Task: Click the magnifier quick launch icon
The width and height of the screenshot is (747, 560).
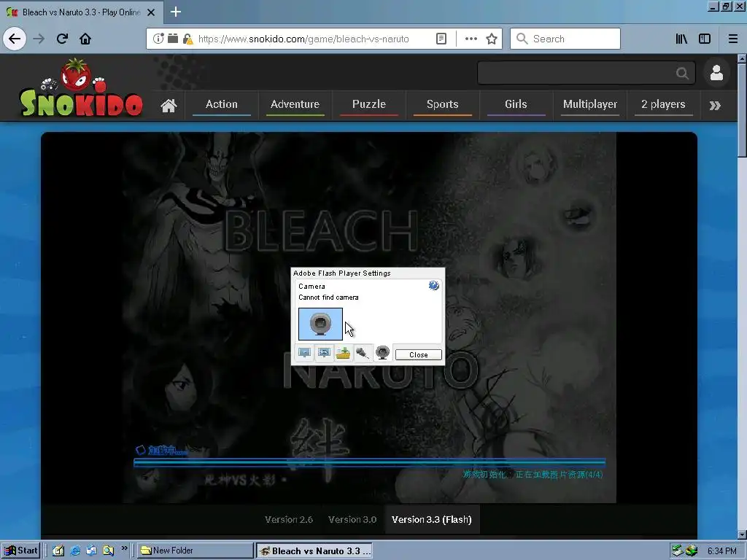Action: point(109,551)
